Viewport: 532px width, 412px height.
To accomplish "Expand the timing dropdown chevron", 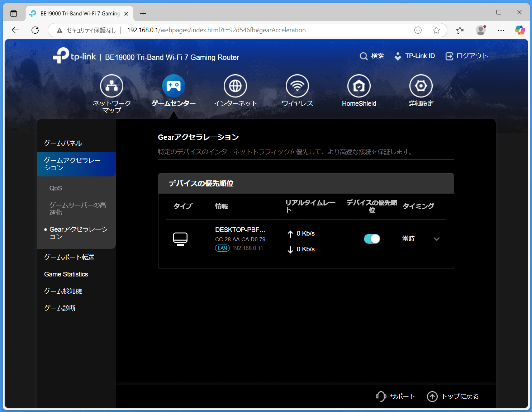I will [436, 239].
